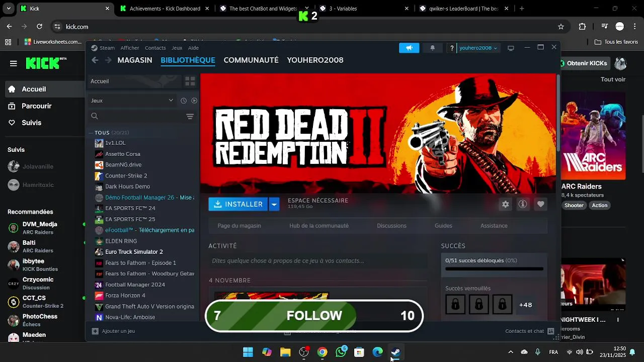Install Red Dead Redemption II
644x362 pixels.
click(x=238, y=204)
